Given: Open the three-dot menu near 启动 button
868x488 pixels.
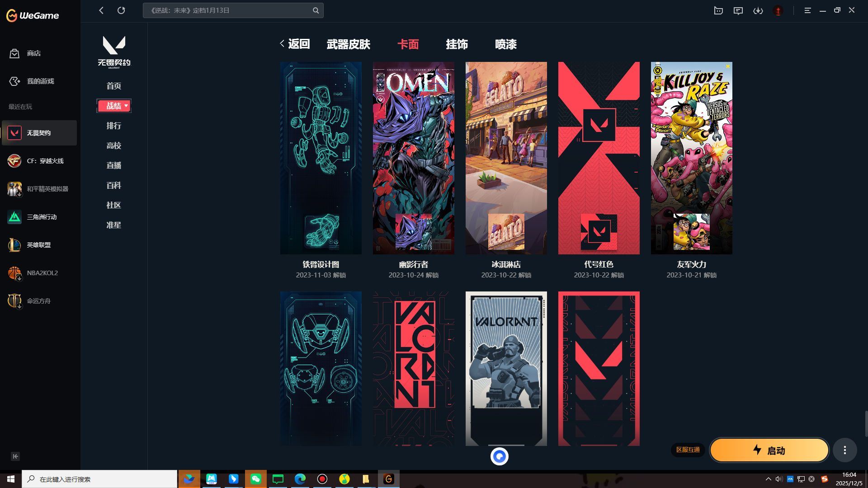Looking at the screenshot, I should coord(844,450).
